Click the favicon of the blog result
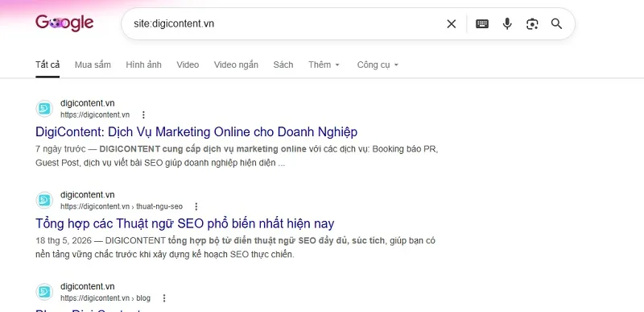 coord(44,292)
